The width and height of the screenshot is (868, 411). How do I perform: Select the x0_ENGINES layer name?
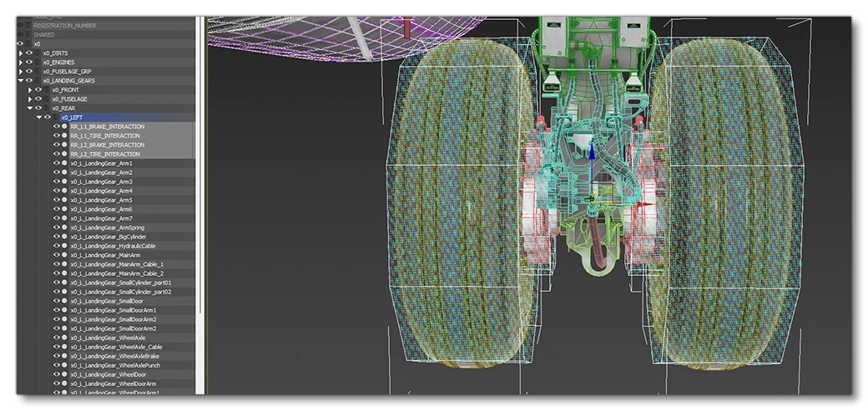58,63
